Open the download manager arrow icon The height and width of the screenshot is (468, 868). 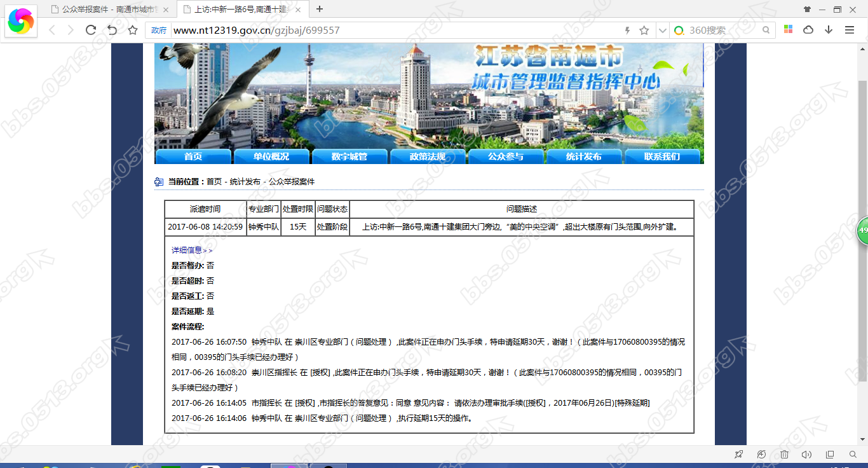pyautogui.click(x=829, y=29)
